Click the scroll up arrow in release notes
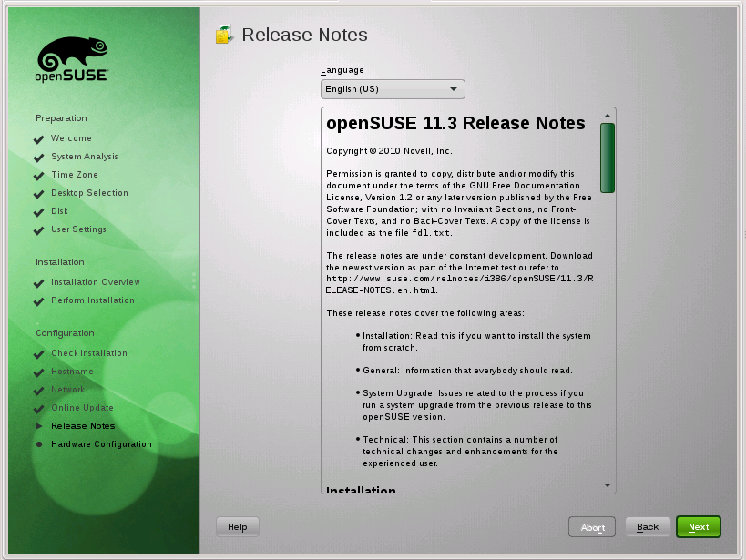The height and width of the screenshot is (560, 746). [608, 116]
